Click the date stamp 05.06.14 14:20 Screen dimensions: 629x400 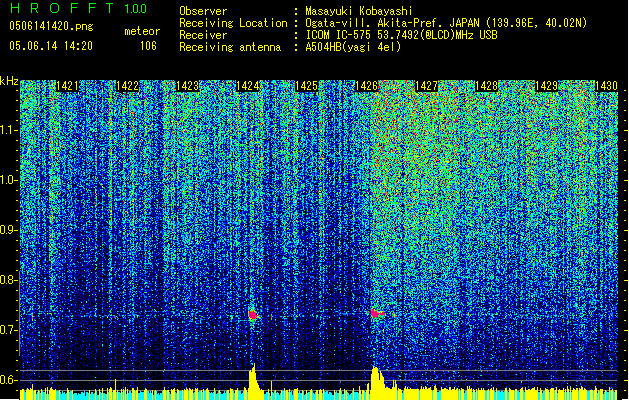51,46
